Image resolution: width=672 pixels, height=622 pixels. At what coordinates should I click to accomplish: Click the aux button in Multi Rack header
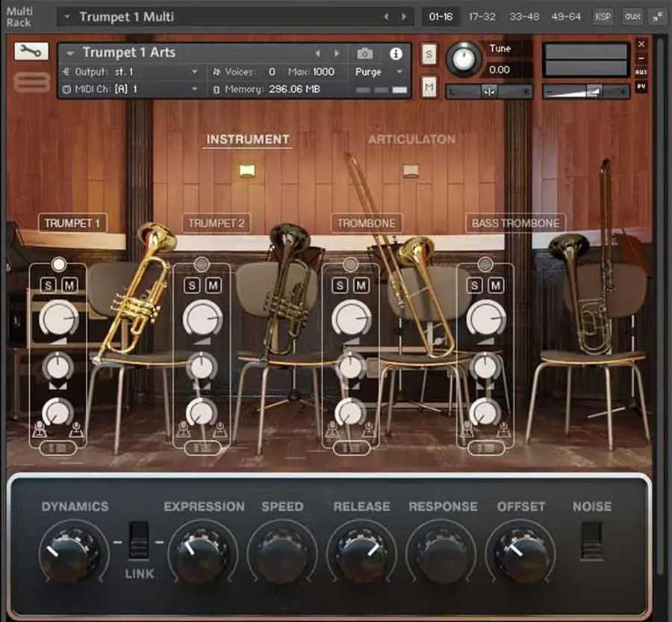click(x=632, y=16)
